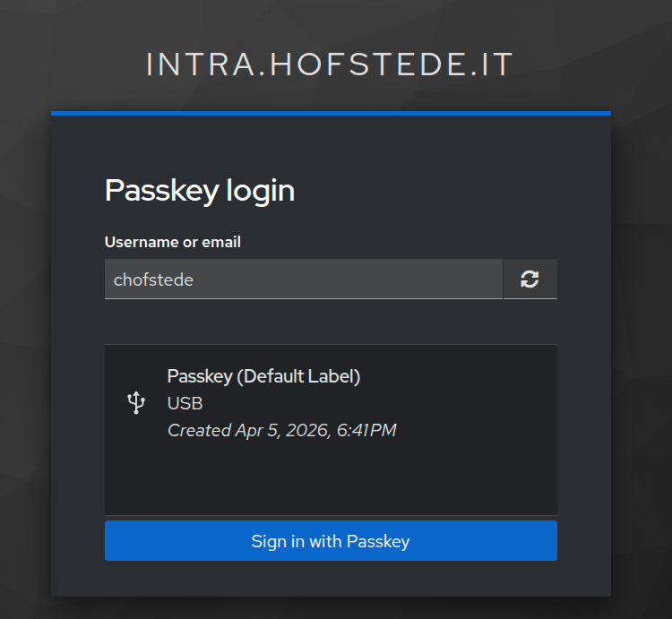Click the USB symbol icon in passkey list
This screenshot has width=672, height=619.
136,403
